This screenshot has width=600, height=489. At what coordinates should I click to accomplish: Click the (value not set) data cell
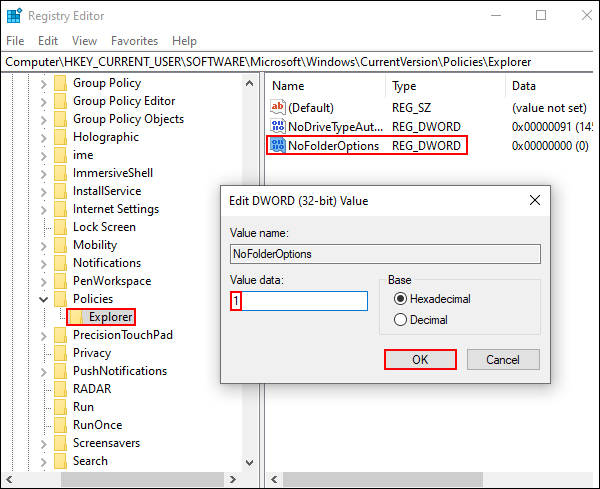[549, 108]
